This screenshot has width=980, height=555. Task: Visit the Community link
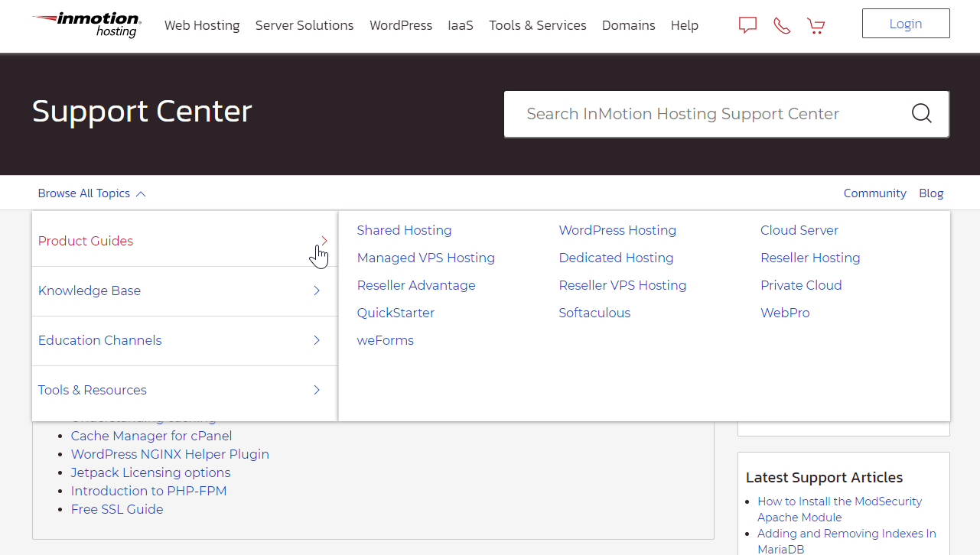[874, 193]
